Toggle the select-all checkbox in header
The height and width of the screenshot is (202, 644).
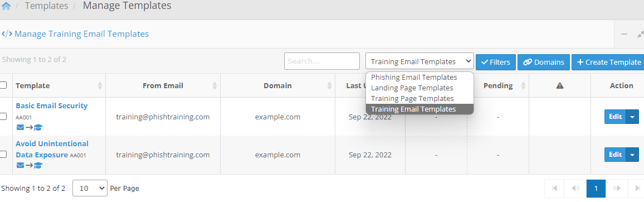tap(3, 85)
